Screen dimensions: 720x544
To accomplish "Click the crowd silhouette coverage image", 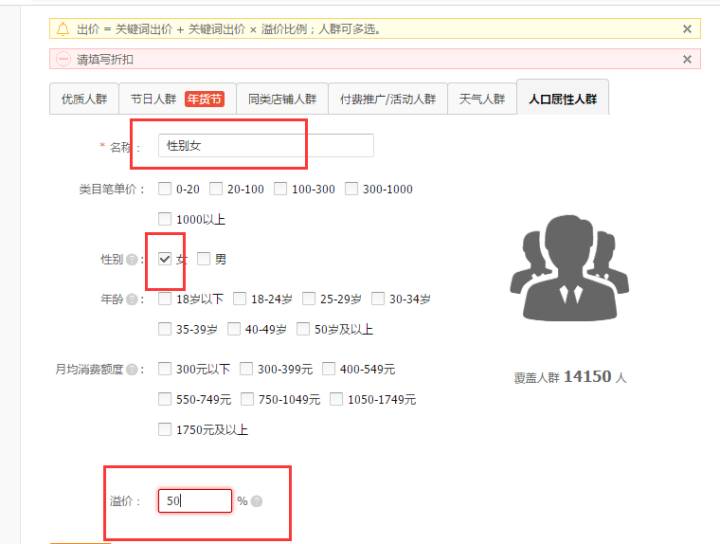I will pyautogui.click(x=569, y=268).
